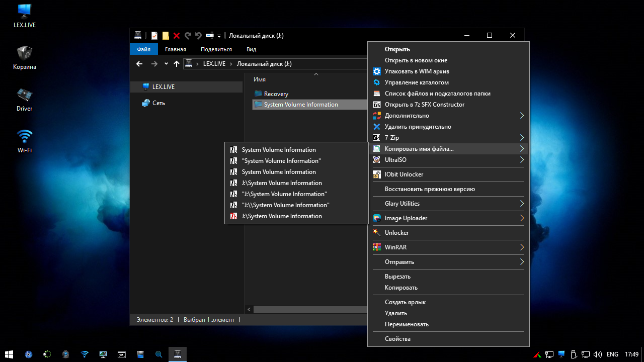
Task: Click the Имя column header
Action: pyautogui.click(x=260, y=79)
